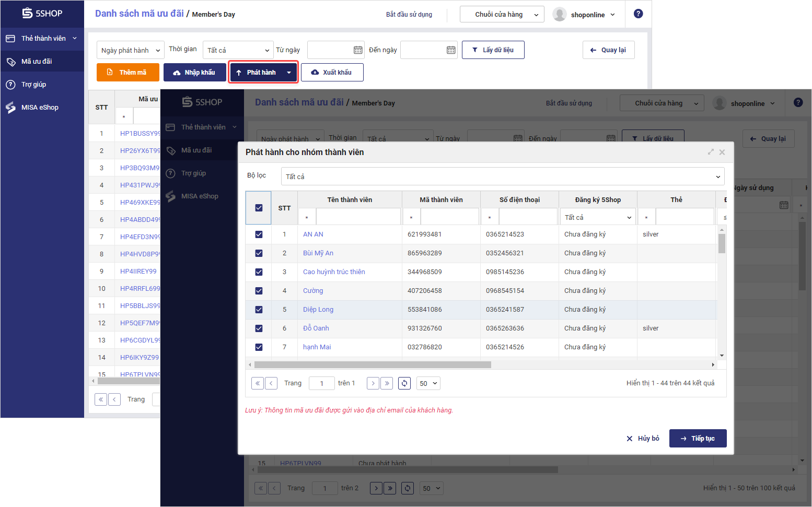Open the Đến ngày calendar picker icon

(451, 50)
